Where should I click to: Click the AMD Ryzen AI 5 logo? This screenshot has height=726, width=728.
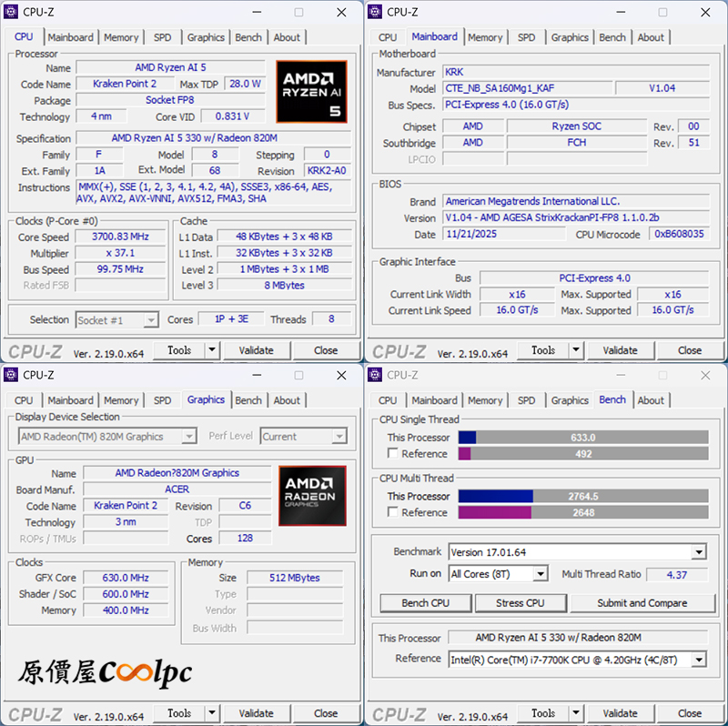pos(311,92)
